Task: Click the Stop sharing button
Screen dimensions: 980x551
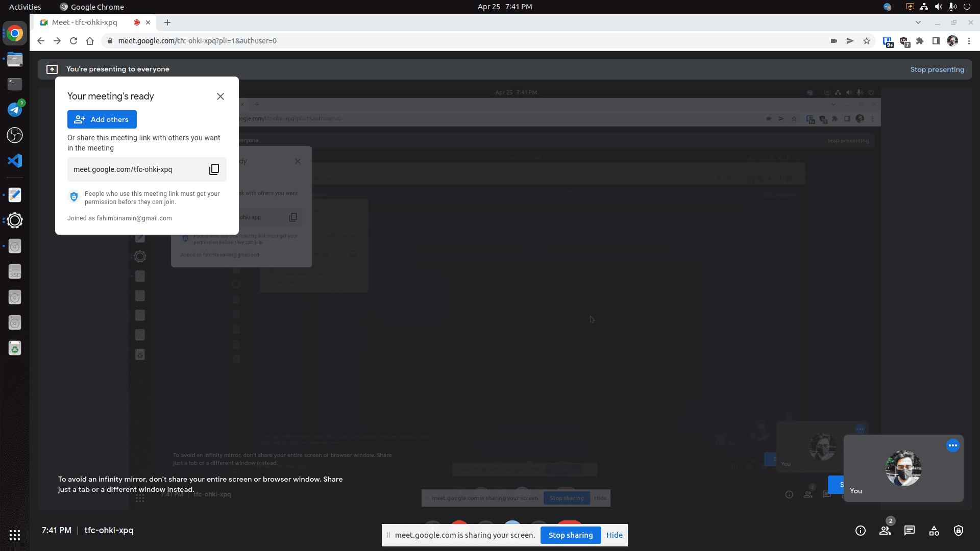Action: (571, 535)
